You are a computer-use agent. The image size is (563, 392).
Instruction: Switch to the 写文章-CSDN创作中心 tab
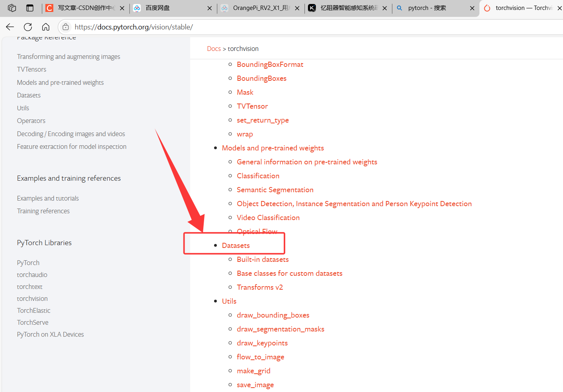(x=86, y=8)
